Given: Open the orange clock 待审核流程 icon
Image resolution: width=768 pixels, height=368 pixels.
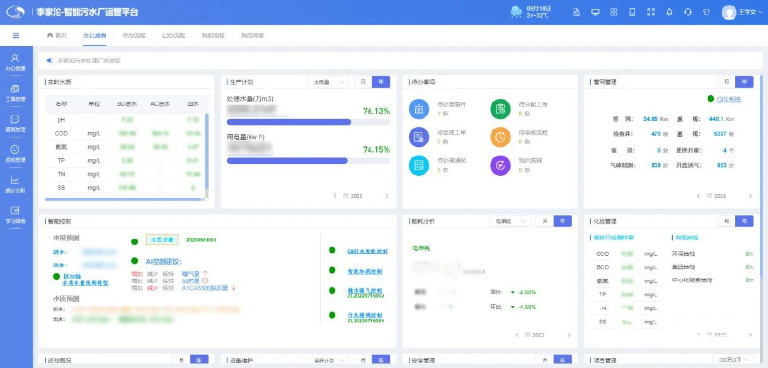Looking at the screenshot, I should click(x=500, y=138).
